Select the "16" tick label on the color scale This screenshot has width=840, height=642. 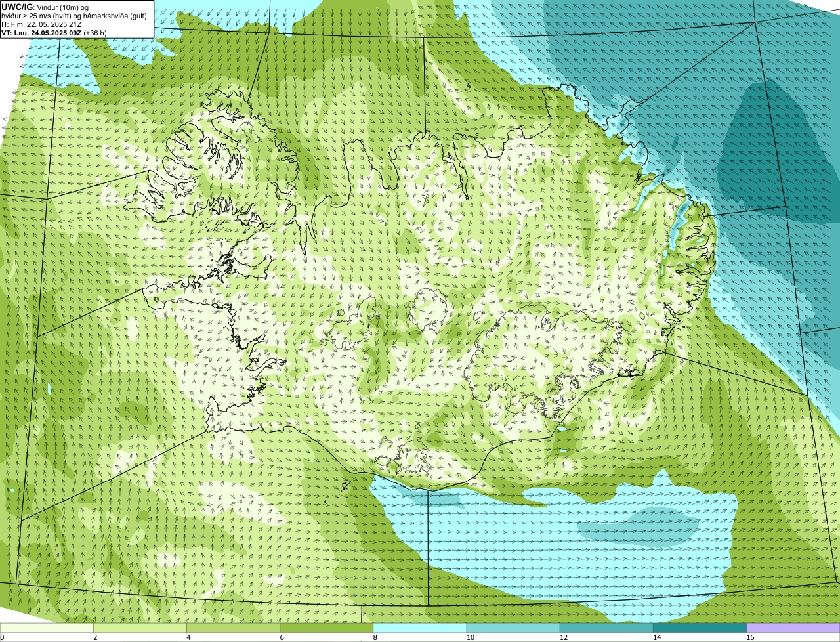(750, 637)
